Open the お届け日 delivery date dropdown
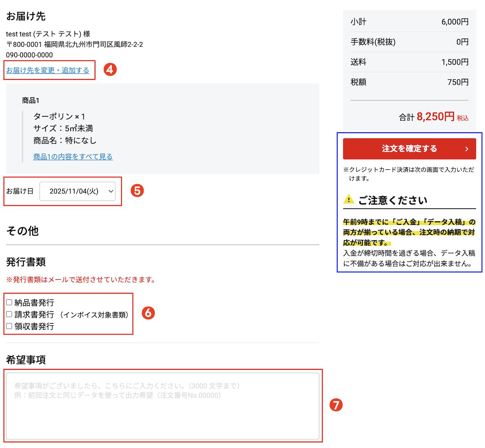Viewport: 485px width, 448px height. (78, 191)
